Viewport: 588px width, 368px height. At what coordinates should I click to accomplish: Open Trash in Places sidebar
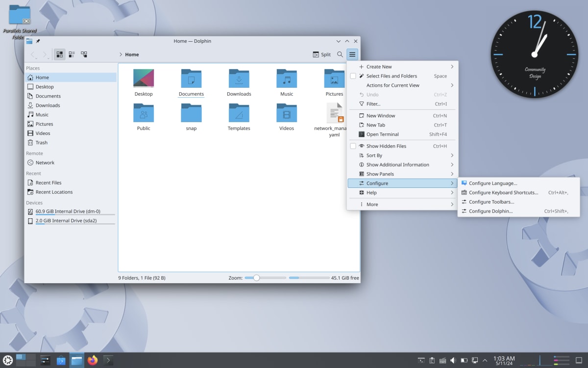[x=71, y=143]
